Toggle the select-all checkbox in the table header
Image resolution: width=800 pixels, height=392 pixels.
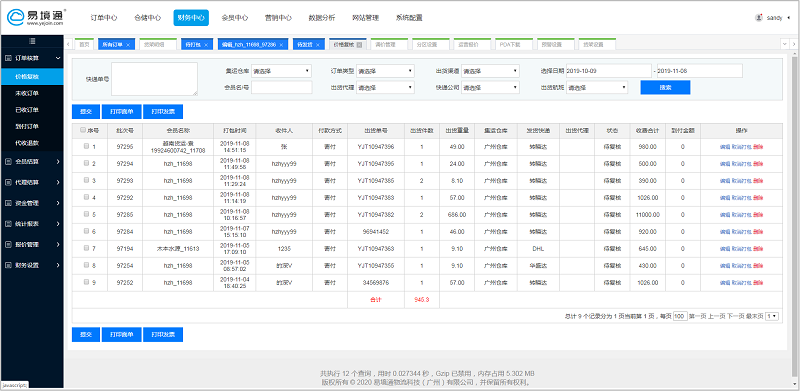click(83, 130)
